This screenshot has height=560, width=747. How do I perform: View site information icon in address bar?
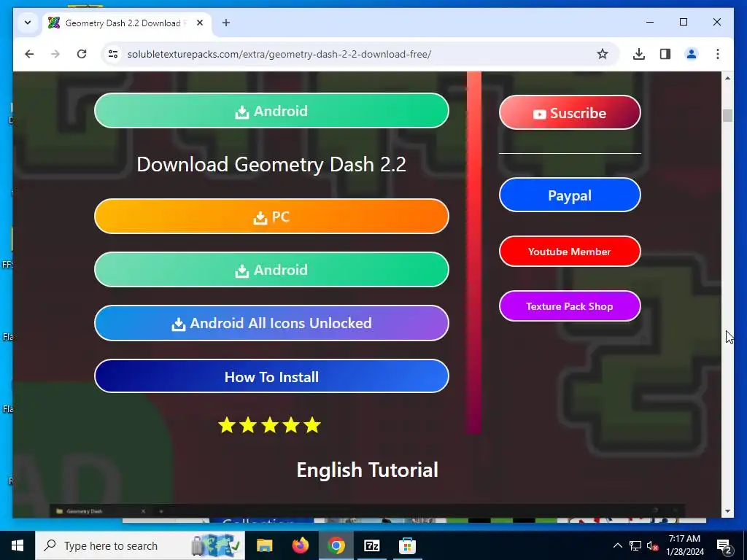pos(113,54)
